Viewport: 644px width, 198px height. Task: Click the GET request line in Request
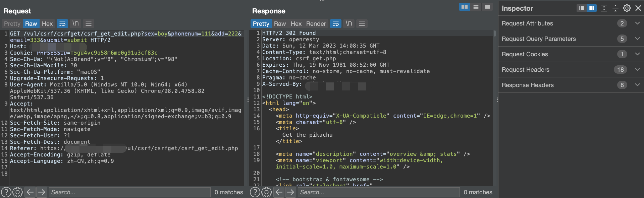click(126, 37)
